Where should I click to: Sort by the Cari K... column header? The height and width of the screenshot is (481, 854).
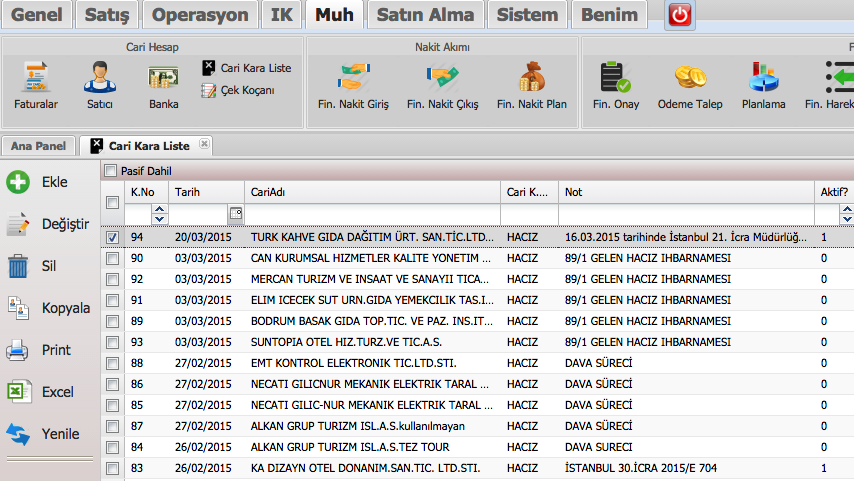(x=529, y=192)
